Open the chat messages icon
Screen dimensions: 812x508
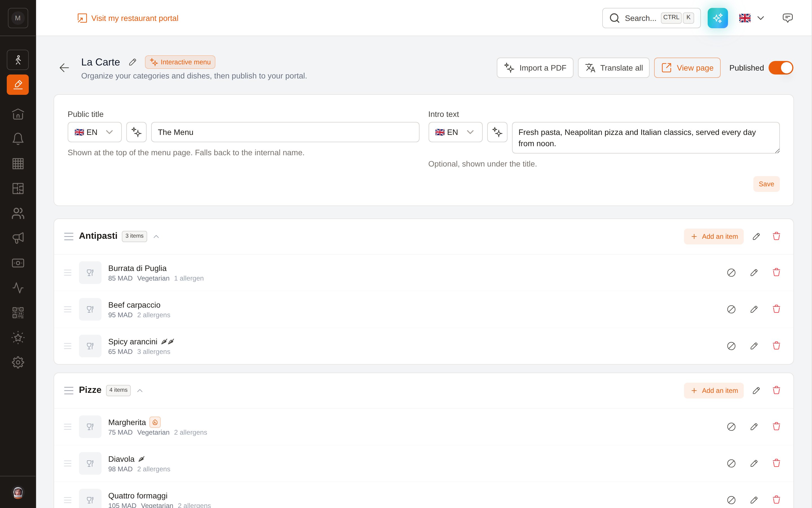pyautogui.click(x=787, y=18)
